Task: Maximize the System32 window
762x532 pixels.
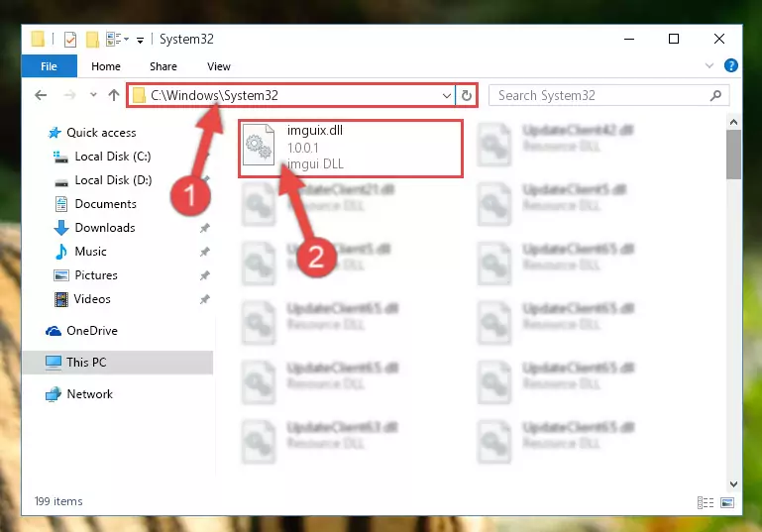Action: [x=674, y=39]
